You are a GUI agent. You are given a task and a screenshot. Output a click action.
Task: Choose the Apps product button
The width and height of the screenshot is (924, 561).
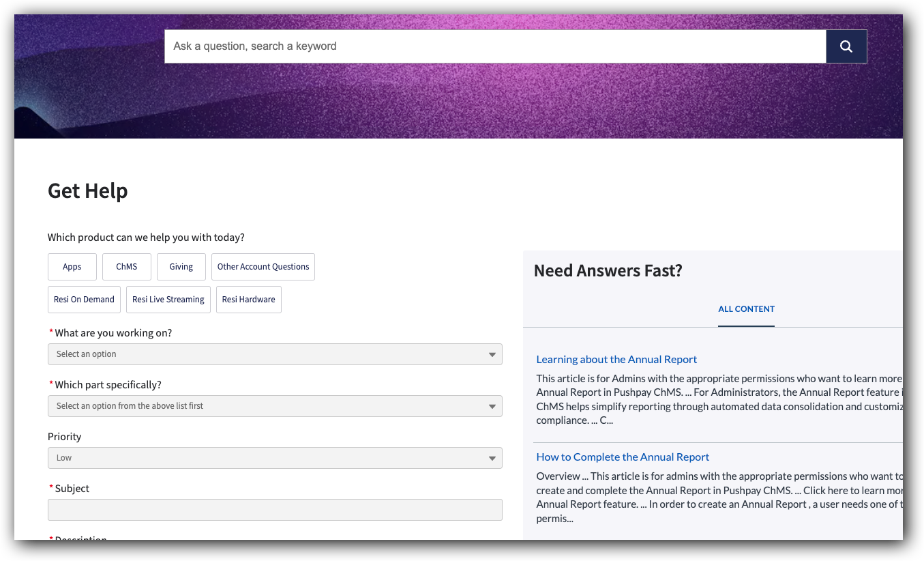point(72,267)
